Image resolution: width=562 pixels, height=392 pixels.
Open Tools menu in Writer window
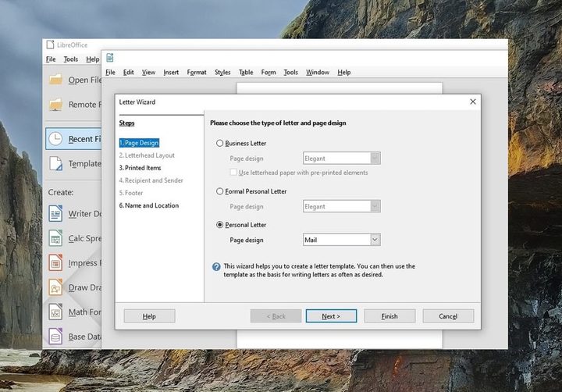click(x=290, y=72)
